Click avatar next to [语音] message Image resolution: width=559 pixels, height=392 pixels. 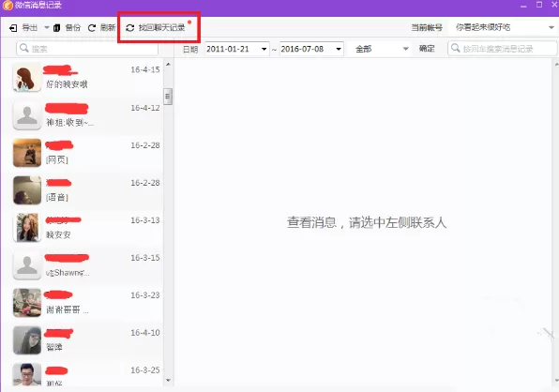[x=27, y=190]
